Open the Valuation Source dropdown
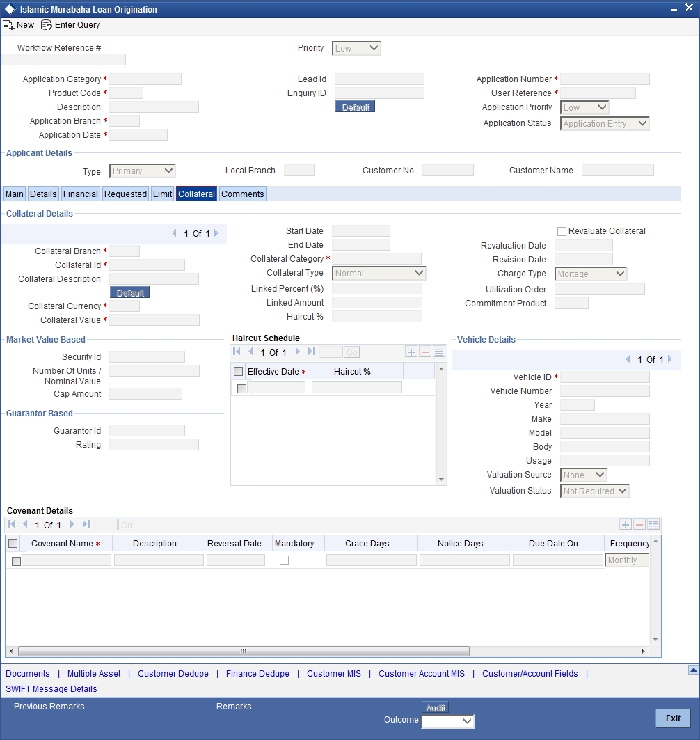This screenshot has height=740, width=700. pos(584,475)
